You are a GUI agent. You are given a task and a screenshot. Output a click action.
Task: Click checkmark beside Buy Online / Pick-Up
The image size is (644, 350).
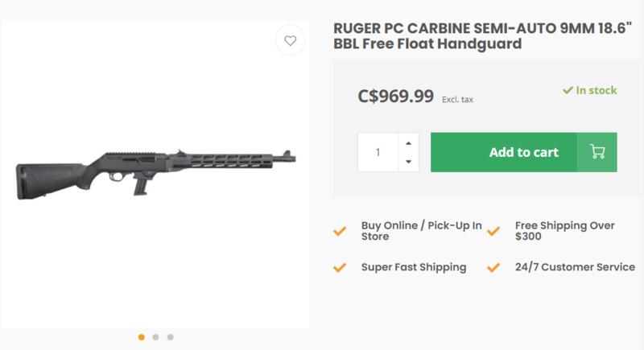coord(340,231)
